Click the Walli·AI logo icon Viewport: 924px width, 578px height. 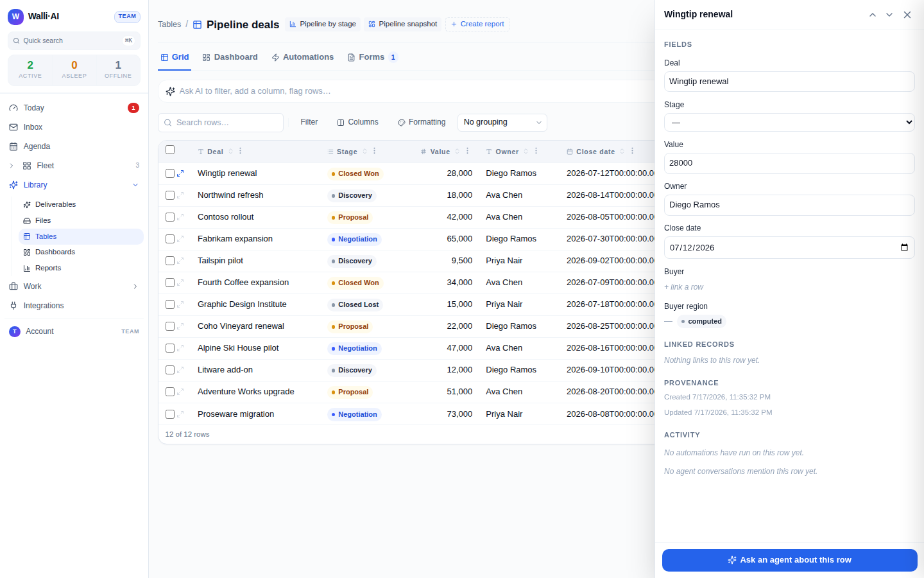click(15, 17)
